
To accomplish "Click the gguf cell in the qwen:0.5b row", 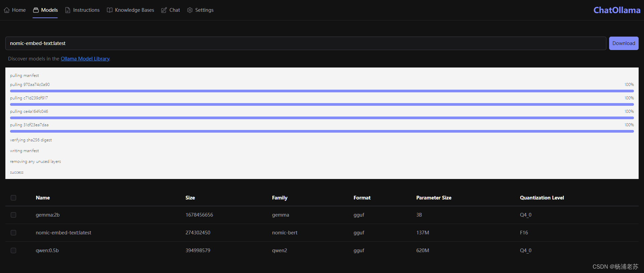I will pyautogui.click(x=359, y=251).
